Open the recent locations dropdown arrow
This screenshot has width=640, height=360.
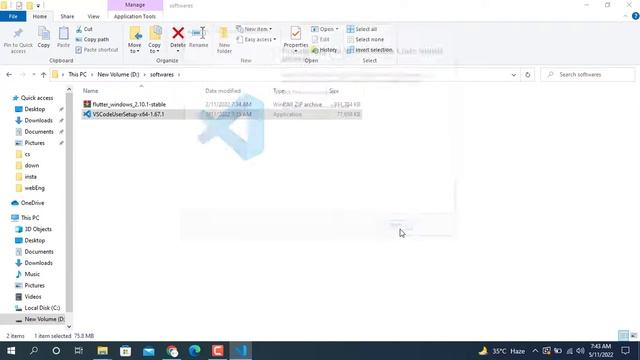pyautogui.click(x=34, y=75)
